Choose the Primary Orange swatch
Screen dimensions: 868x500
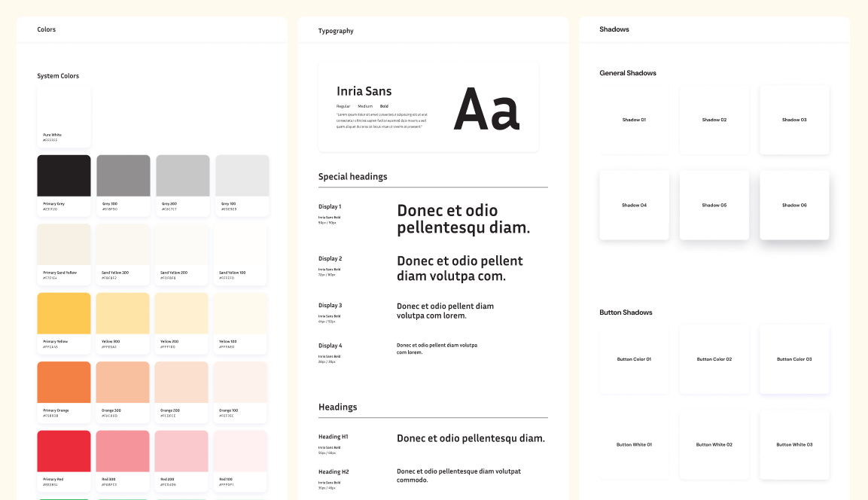(x=64, y=383)
